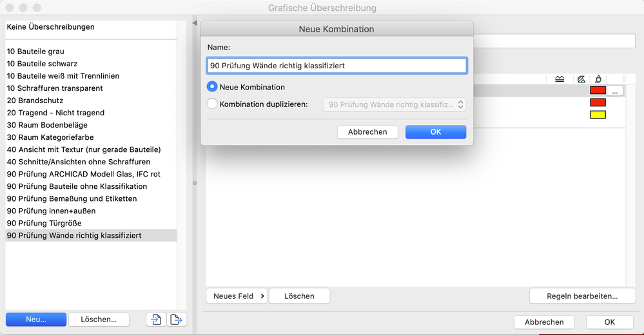644x335 pixels.
Task: Select the Neue Kombination radio button
Action: 212,86
